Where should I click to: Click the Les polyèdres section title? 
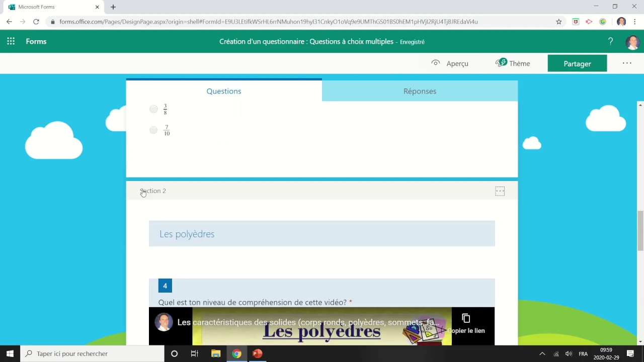(187, 234)
